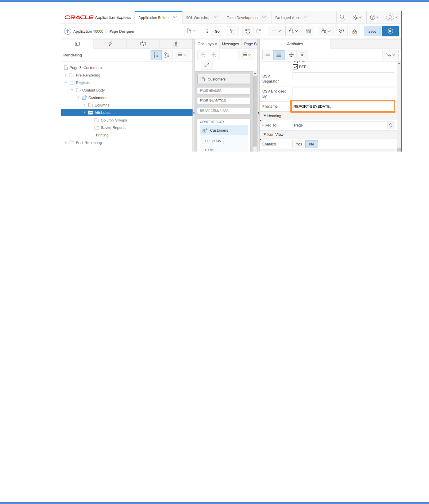Select the Messages tab
429x504 pixels.
coord(231,44)
